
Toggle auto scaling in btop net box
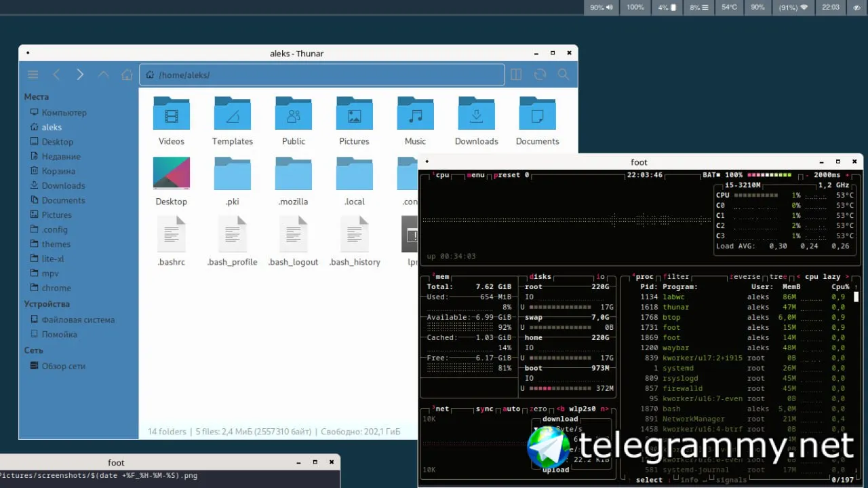coord(512,409)
